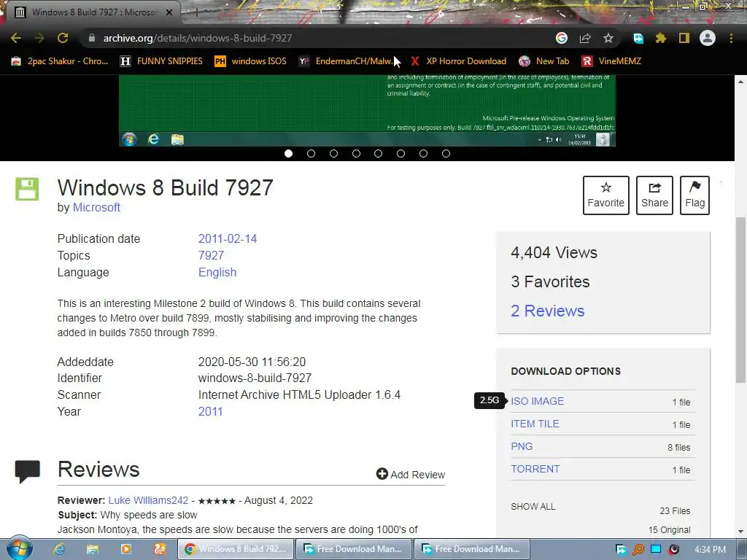Click the Share button

(654, 195)
